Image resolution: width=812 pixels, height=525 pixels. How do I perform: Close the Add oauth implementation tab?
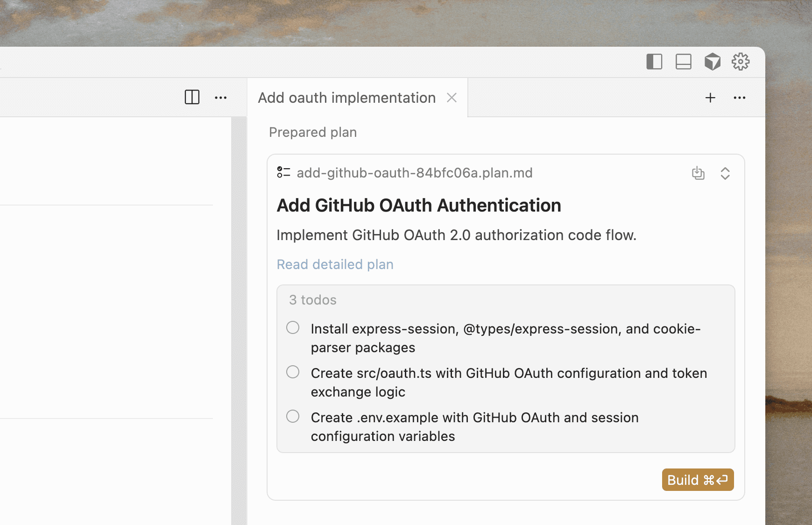[x=452, y=98]
